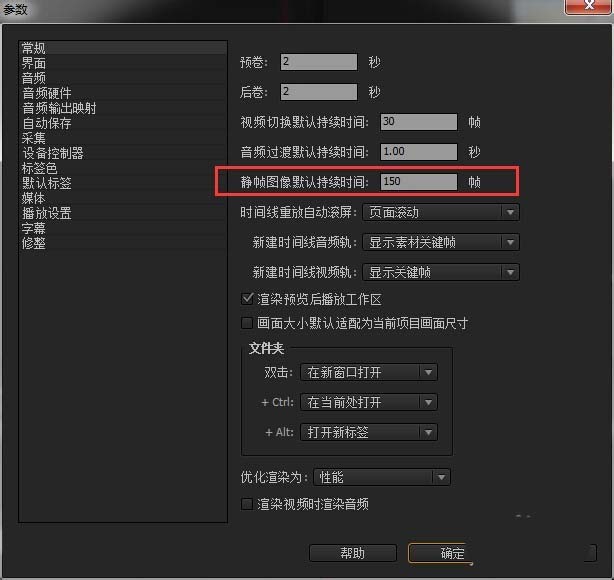Open the + Alt folder action dropdown

(x=369, y=432)
